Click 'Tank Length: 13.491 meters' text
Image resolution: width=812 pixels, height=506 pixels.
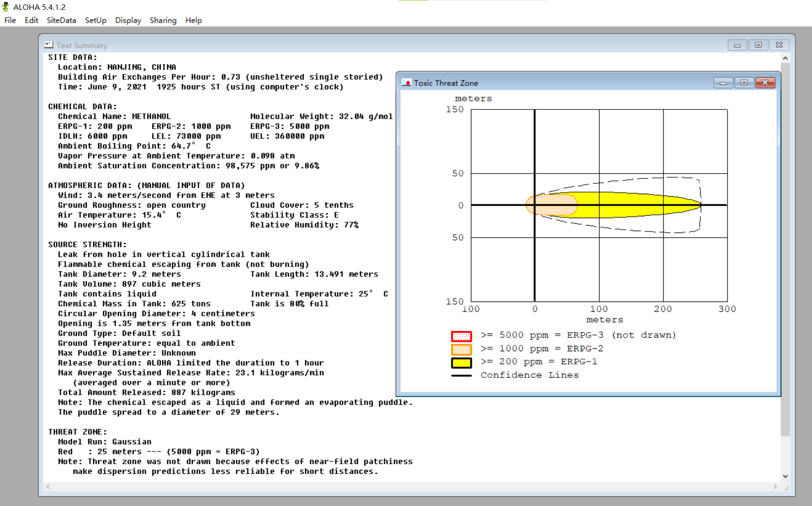pyautogui.click(x=314, y=274)
